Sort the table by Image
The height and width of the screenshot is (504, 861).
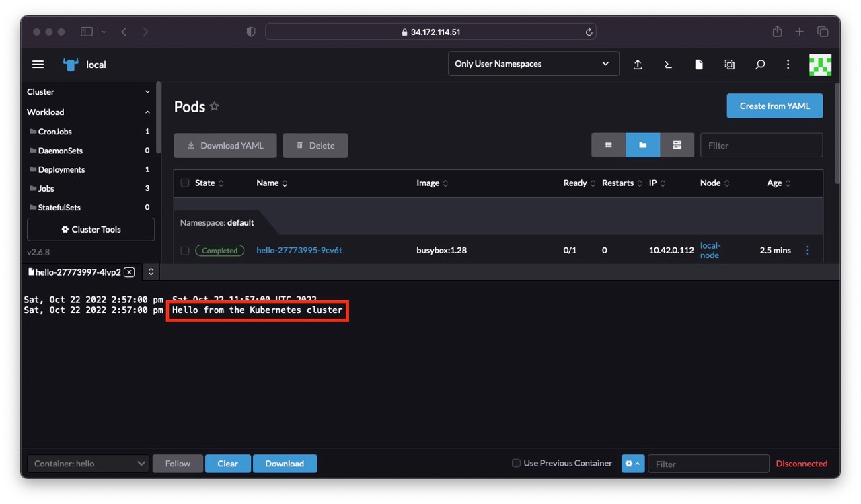[432, 183]
